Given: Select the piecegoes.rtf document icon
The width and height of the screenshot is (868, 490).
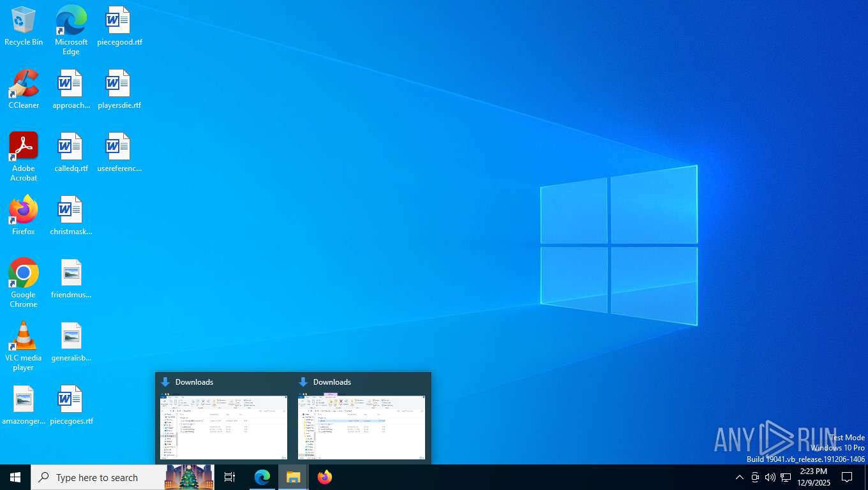Looking at the screenshot, I should coord(71,406).
